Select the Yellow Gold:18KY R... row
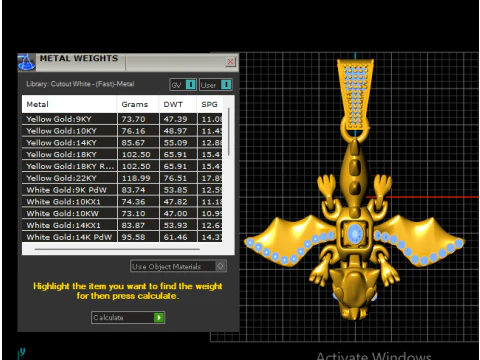480x360 pixels. 122,166
